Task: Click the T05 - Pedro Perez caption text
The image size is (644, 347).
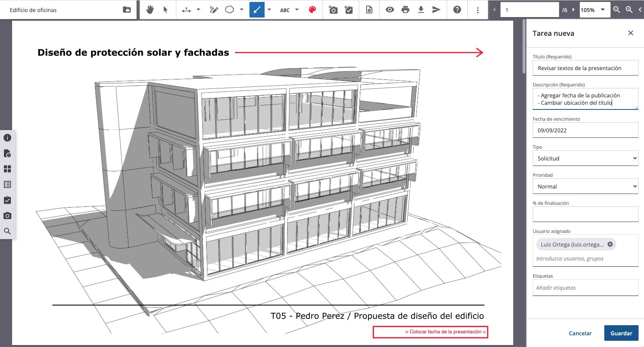Action: [x=377, y=316]
